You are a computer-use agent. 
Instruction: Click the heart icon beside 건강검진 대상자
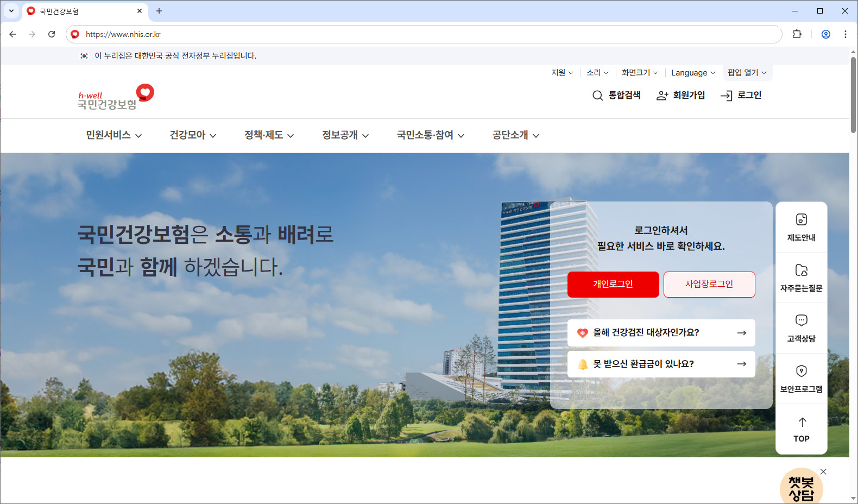point(583,333)
